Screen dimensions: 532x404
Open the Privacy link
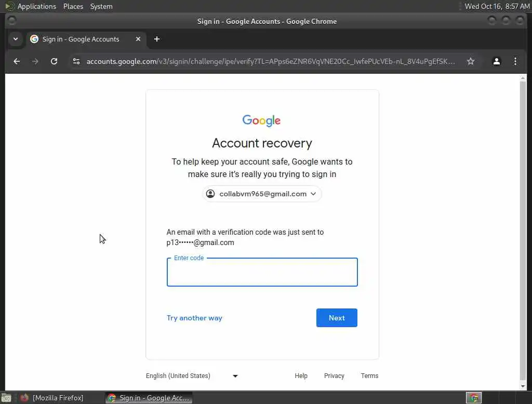(334, 376)
